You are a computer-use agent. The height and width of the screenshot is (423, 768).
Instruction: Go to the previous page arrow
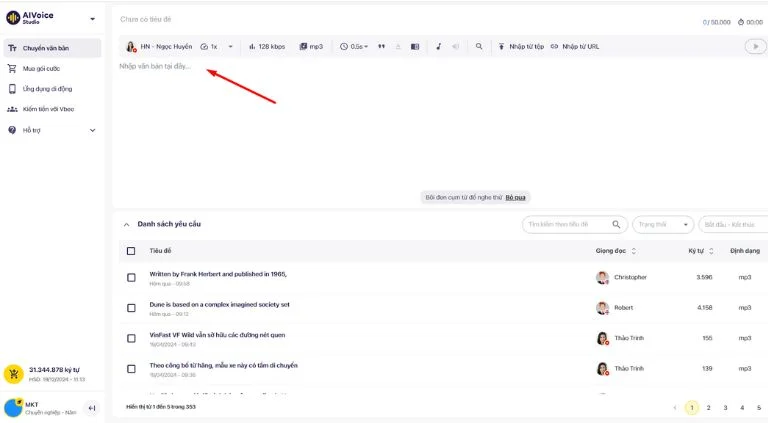(675, 407)
